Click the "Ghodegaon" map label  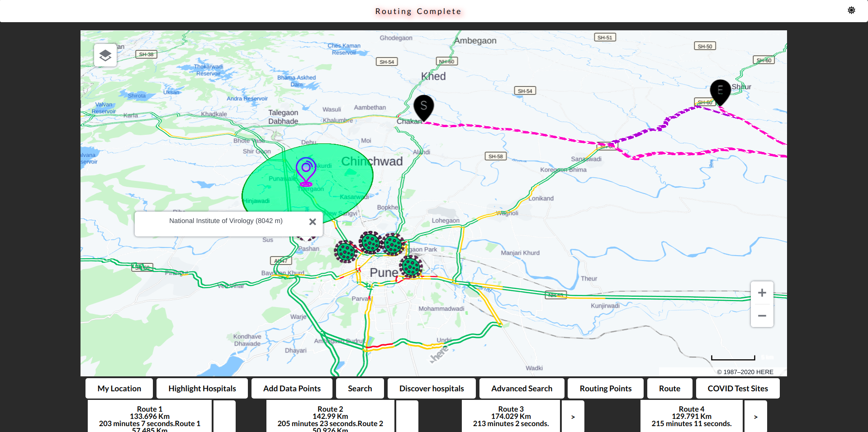coord(396,38)
